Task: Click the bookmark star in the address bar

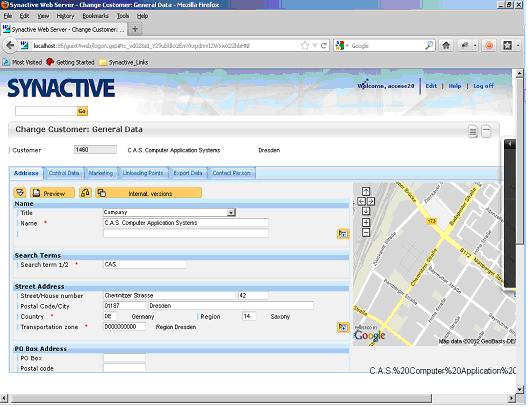Action: 305,45
